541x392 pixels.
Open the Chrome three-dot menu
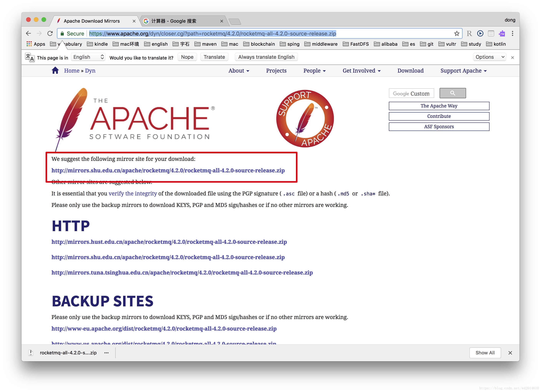[x=512, y=34]
